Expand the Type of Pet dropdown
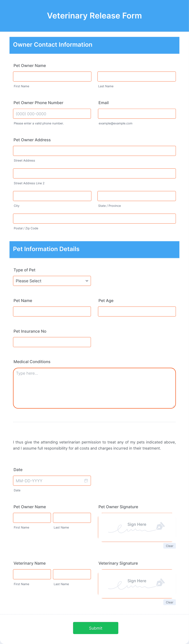189x644 pixels. (x=52, y=281)
